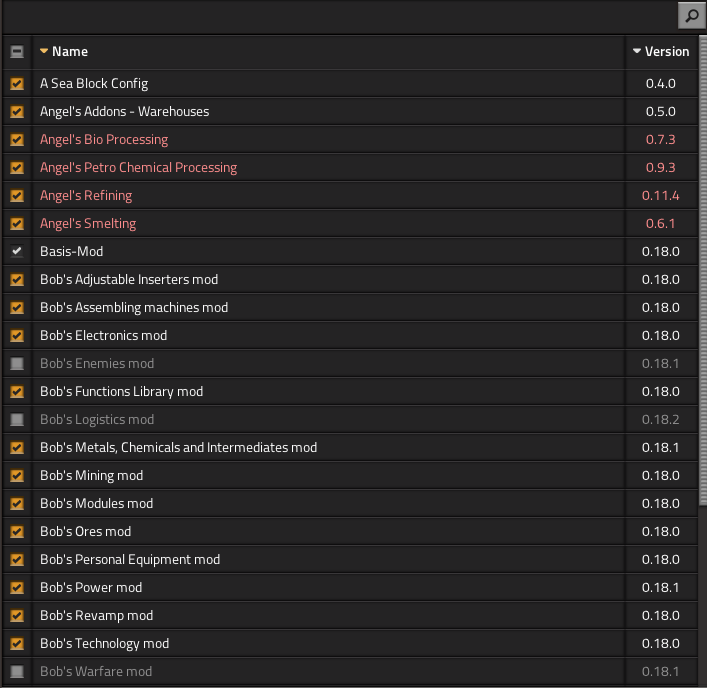
Task: Sort the list by Version column
Action: coord(660,52)
